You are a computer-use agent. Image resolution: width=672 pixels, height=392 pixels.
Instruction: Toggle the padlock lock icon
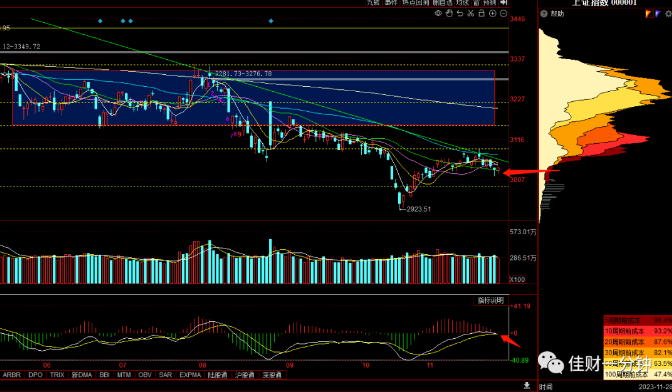coord(481,13)
